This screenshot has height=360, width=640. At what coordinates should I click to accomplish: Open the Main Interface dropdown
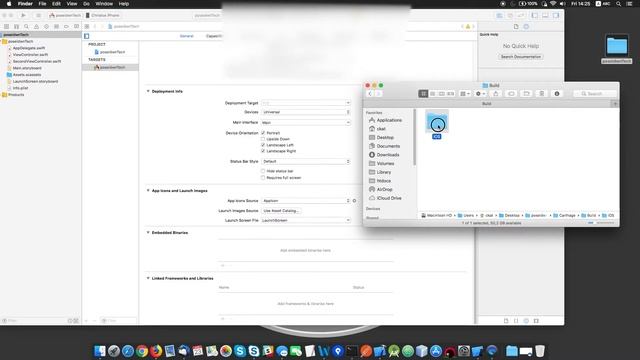pyautogui.click(x=305, y=122)
